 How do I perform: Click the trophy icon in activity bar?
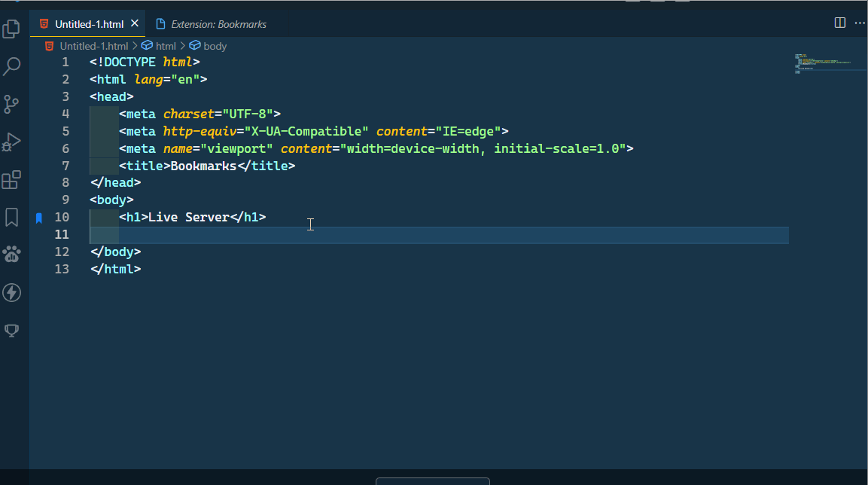tap(11, 330)
